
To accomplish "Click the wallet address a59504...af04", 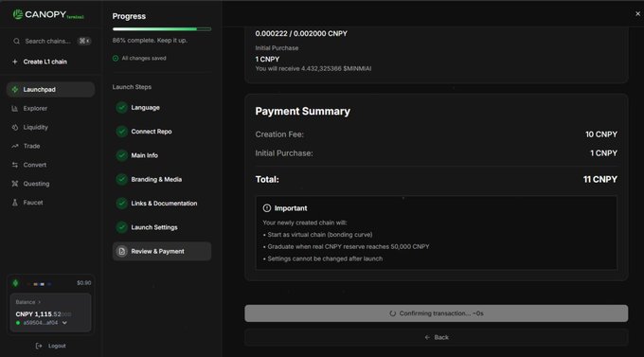I will pos(41,323).
